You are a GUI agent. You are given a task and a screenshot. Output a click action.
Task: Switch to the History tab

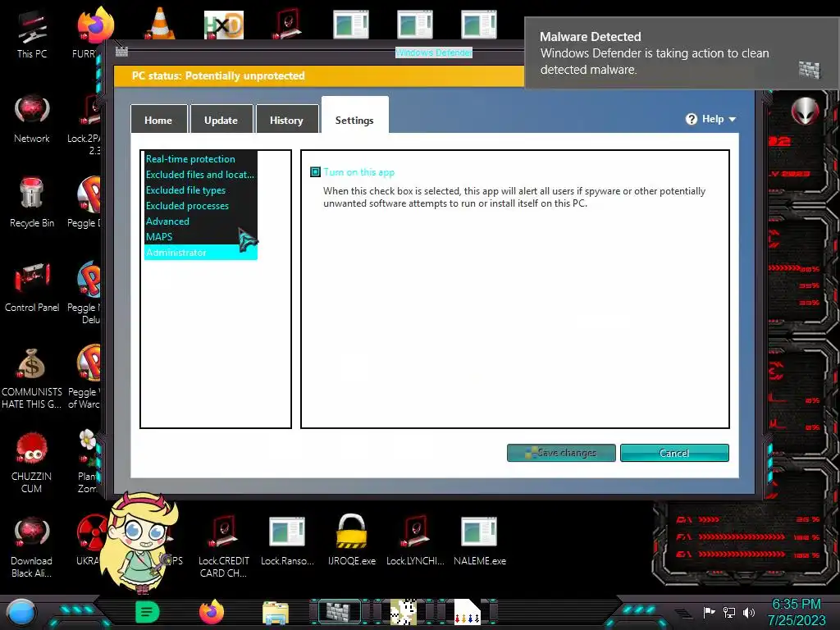coord(286,119)
